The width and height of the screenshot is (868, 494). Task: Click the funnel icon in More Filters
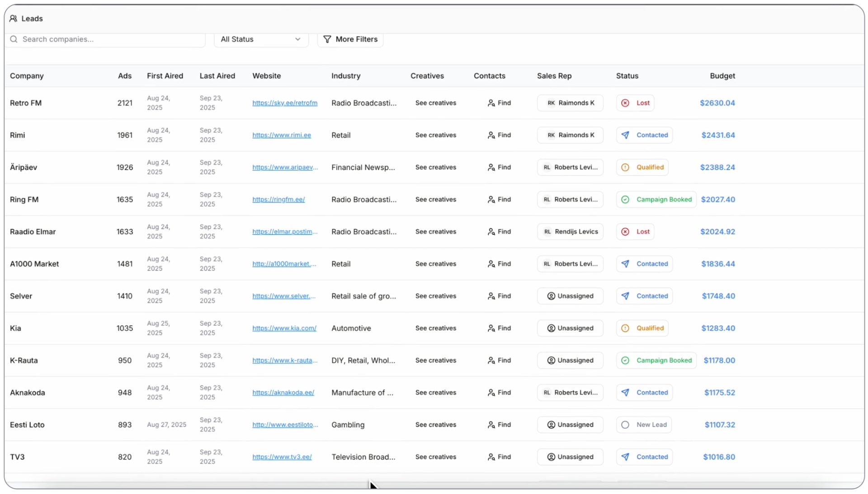pos(327,39)
